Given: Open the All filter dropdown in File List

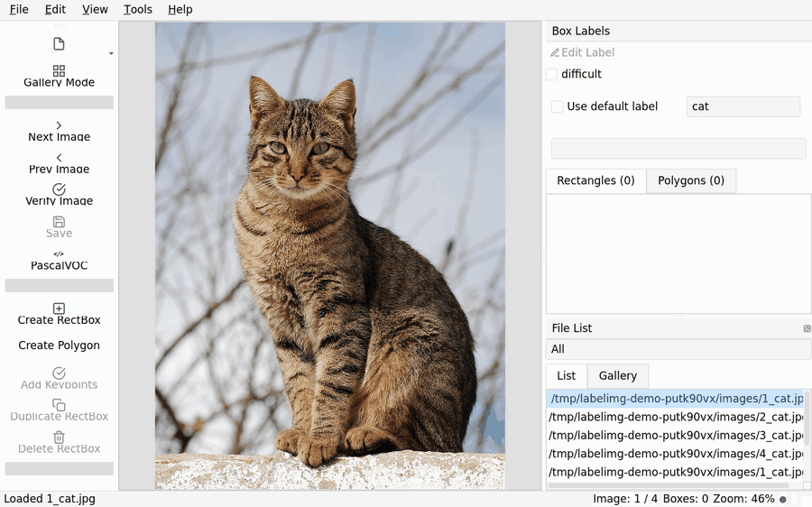Looking at the screenshot, I should click(678, 349).
